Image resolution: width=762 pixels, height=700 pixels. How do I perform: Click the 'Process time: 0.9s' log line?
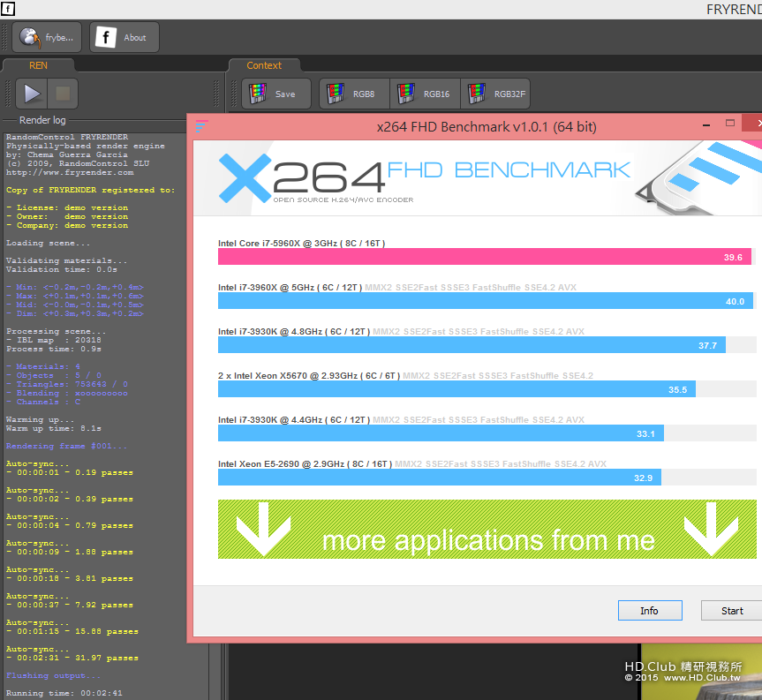point(54,349)
